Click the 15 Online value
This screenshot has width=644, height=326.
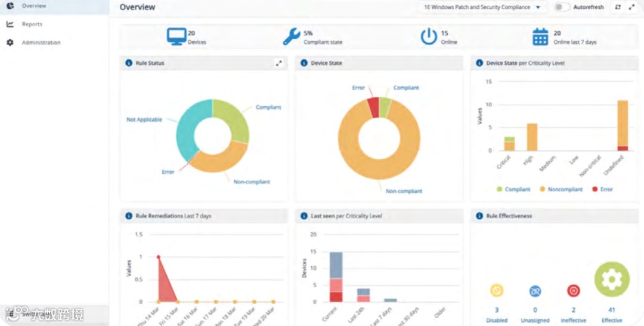(444, 33)
